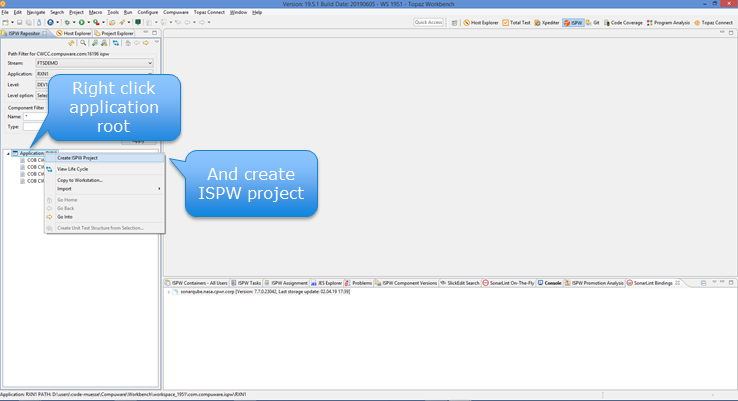
Task: Open the Host Explorer perspective
Action: (481, 23)
